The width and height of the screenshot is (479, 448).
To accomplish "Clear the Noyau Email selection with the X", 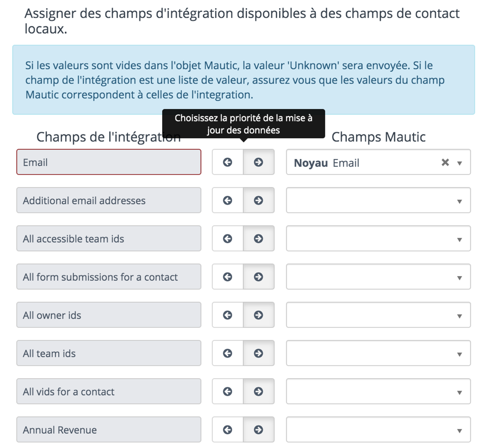I will pos(445,163).
